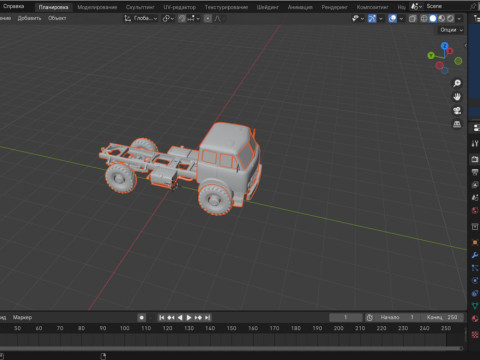
Task: Open the Object Data mesh tab
Action: 475,306
